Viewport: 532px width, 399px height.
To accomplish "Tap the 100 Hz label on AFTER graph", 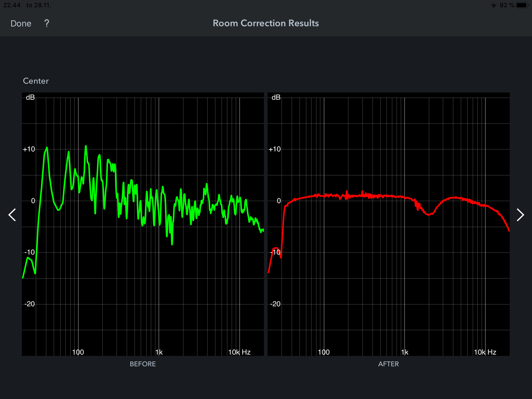I will [x=324, y=352].
